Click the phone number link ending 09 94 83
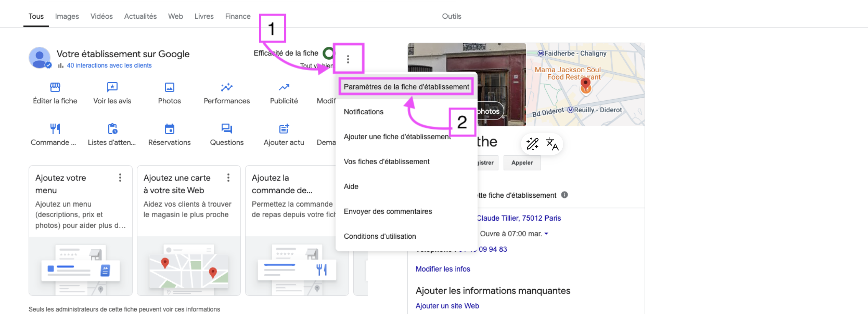 pos(493,249)
